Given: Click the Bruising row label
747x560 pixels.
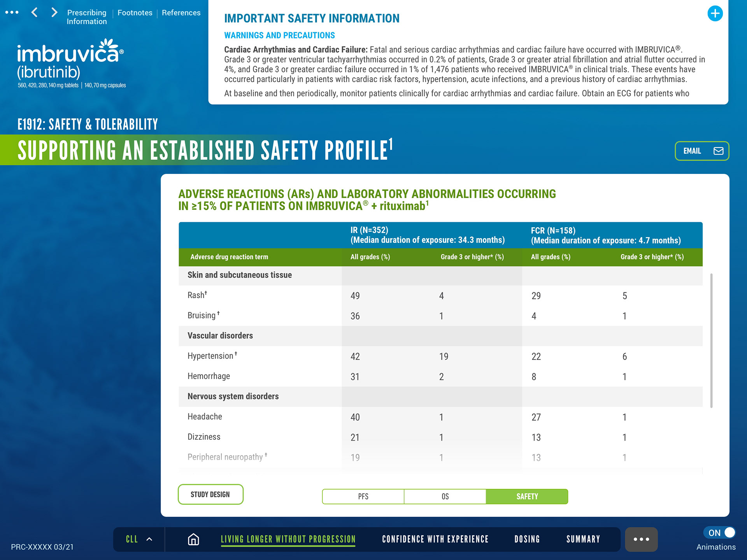Looking at the screenshot, I should (203, 315).
